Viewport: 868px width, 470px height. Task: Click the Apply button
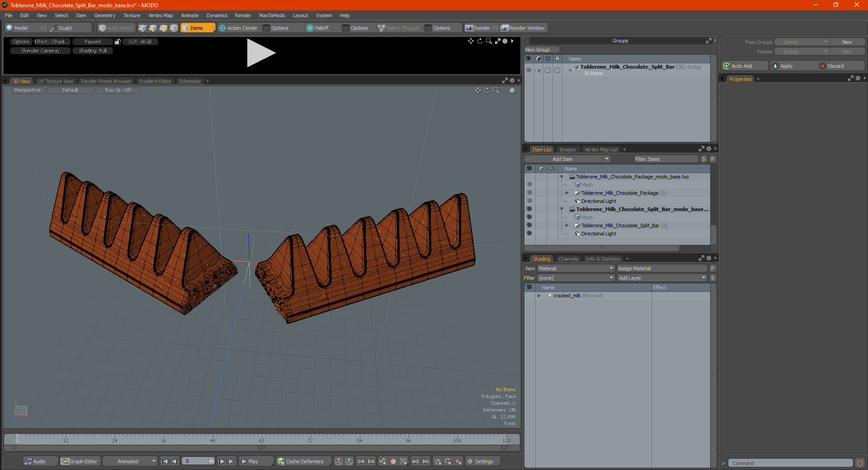click(793, 66)
